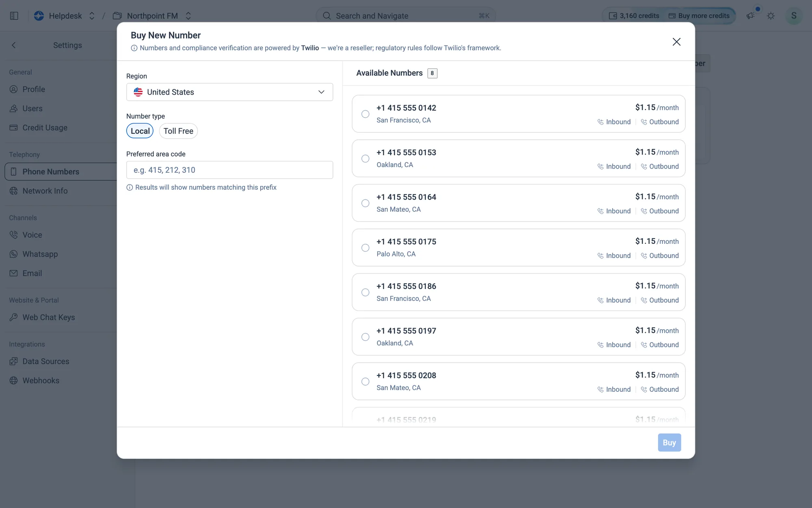Select number +1 415 555 0142 radio

[365, 114]
